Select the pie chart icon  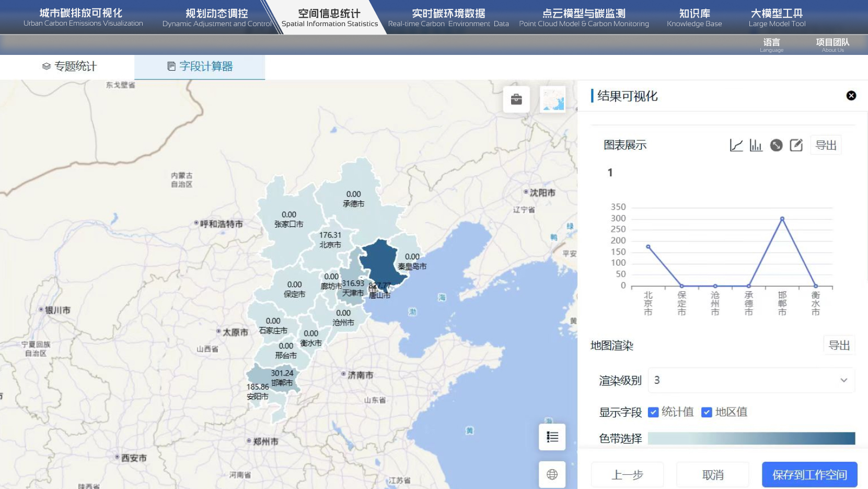pos(776,145)
